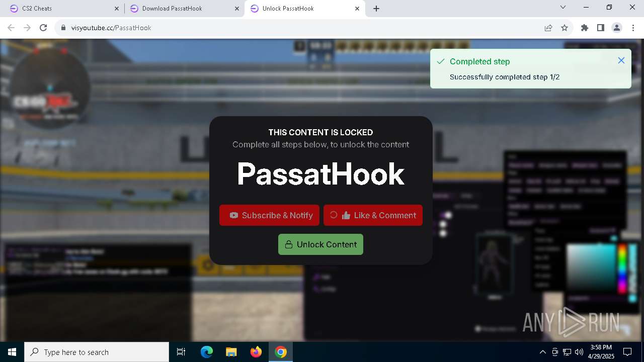Image resolution: width=644 pixels, height=362 pixels.
Task: Click the green checkmark in notification
Action: (x=441, y=61)
